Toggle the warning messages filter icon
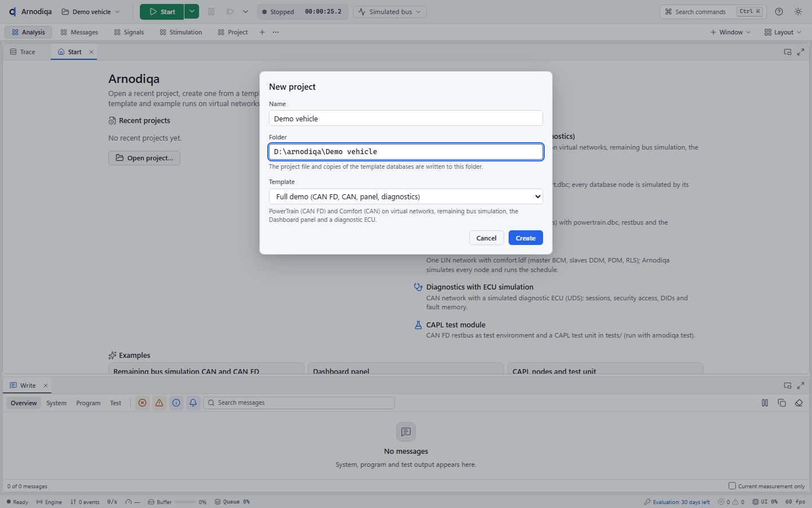Viewport: 812px width, 508px height. (159, 403)
